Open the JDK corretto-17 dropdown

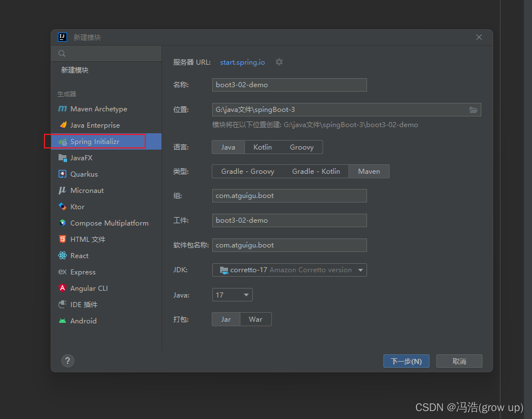[x=289, y=270]
